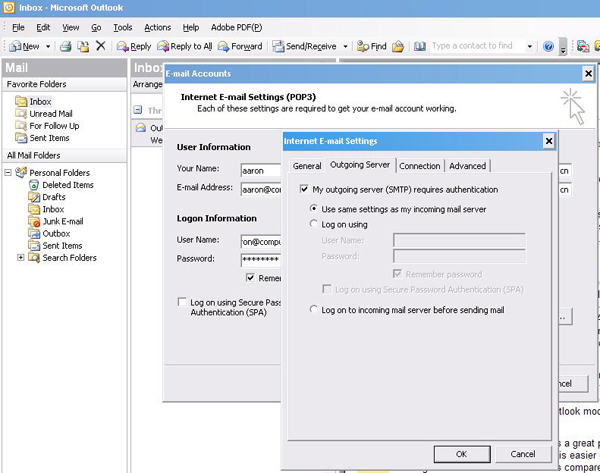Toggle SMTP requires authentication checkbox

[304, 189]
